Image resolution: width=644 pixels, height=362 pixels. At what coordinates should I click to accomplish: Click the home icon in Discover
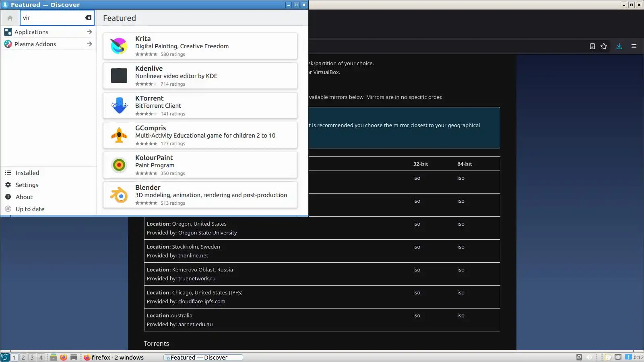(10, 18)
